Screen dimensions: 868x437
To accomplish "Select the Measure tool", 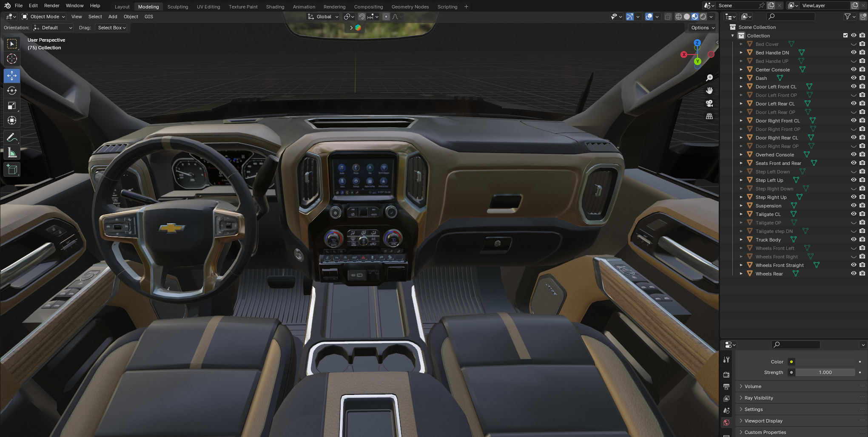I will [12, 152].
